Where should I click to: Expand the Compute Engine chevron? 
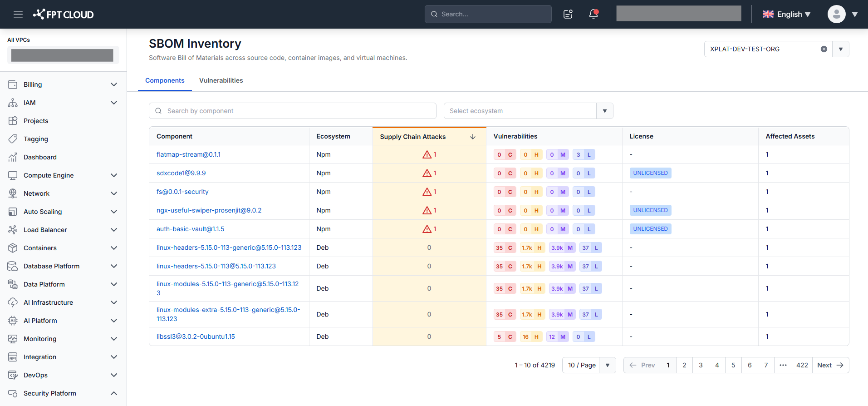click(114, 175)
